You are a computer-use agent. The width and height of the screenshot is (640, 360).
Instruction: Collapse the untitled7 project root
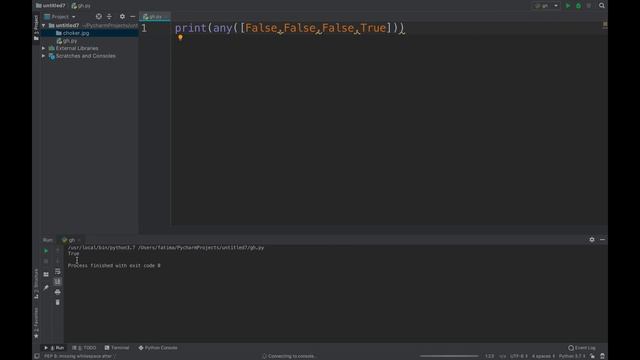point(44,25)
